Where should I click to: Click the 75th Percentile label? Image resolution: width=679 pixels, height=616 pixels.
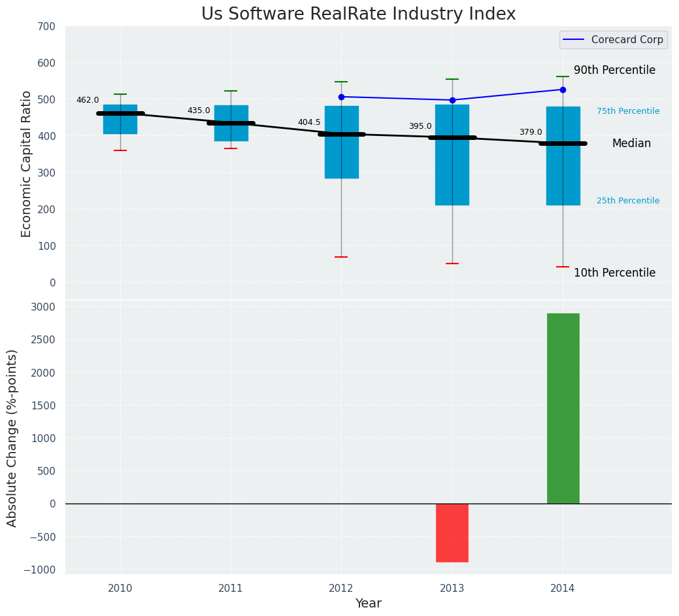628,111
